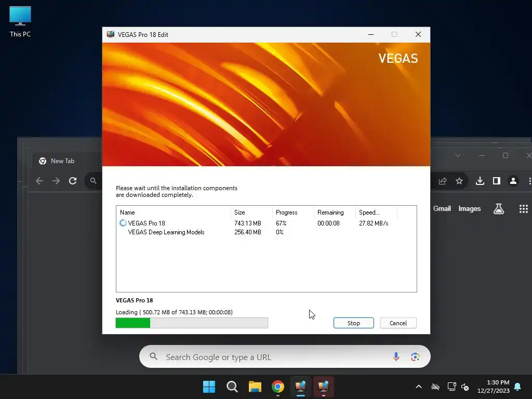Open File Explorer from the taskbar
Screen dimensions: 532x399
[x=255, y=387]
